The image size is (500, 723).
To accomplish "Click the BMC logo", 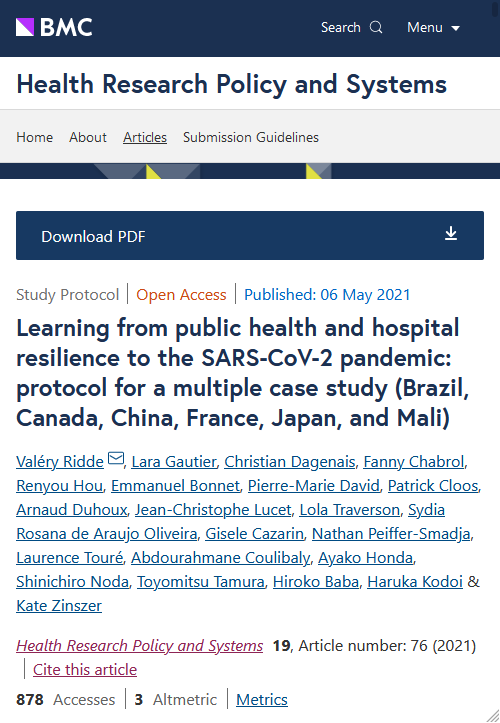I will (54, 27).
